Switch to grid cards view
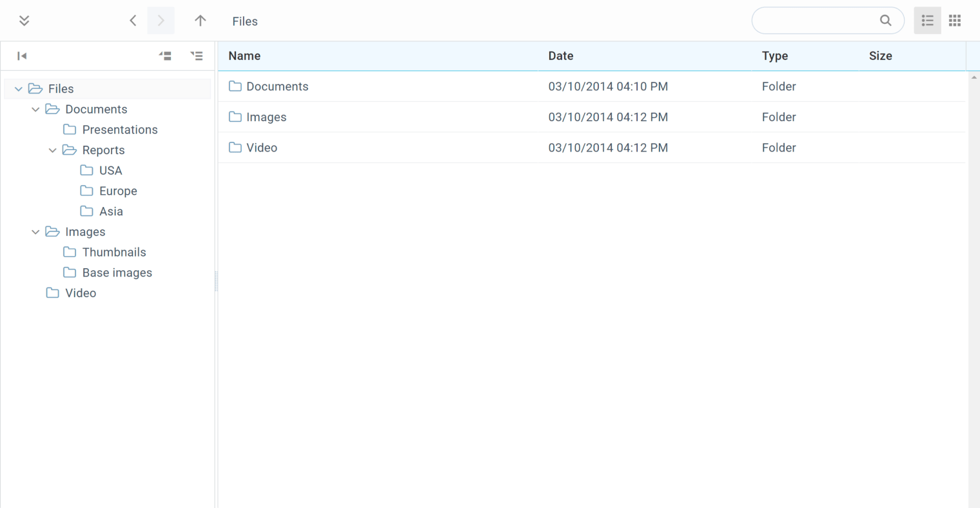The image size is (980, 508). point(955,21)
